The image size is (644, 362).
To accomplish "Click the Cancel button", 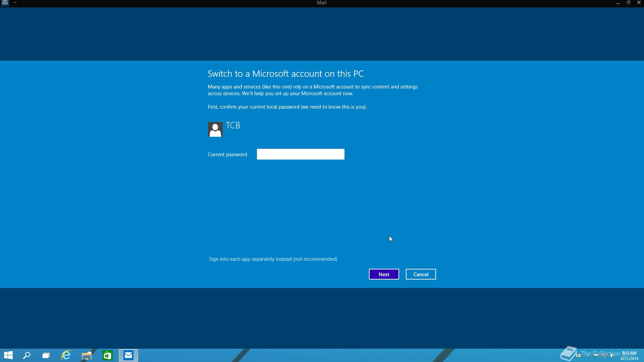I will point(421,274).
